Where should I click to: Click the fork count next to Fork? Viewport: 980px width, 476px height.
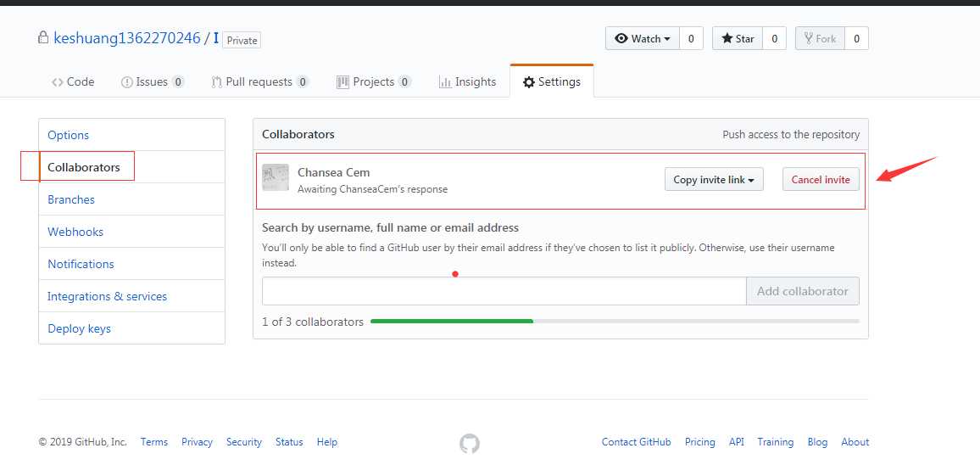tap(856, 39)
